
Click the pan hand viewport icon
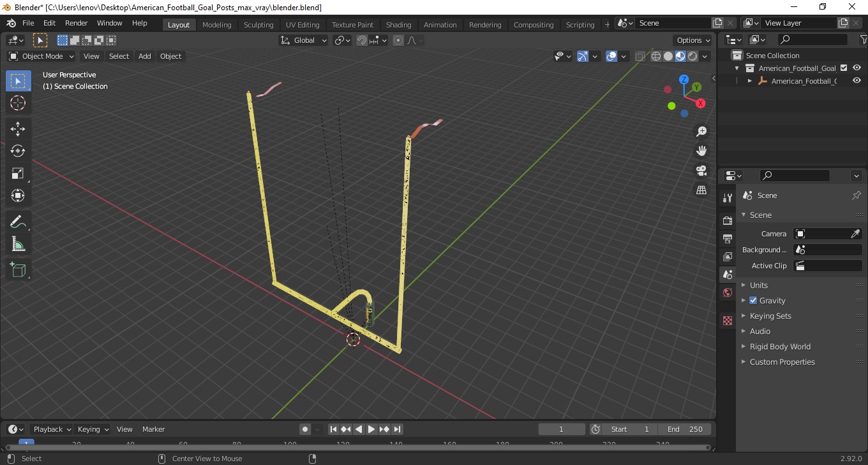pos(701,151)
